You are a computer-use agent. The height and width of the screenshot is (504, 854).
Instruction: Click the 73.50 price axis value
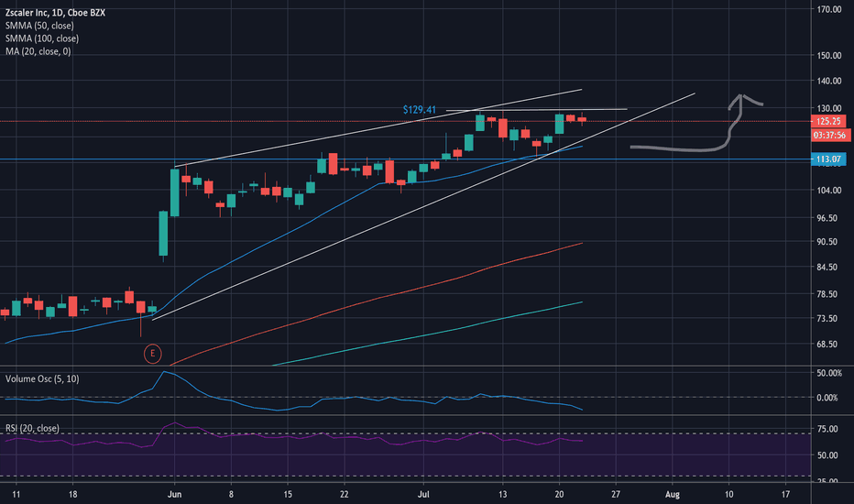[827, 318]
